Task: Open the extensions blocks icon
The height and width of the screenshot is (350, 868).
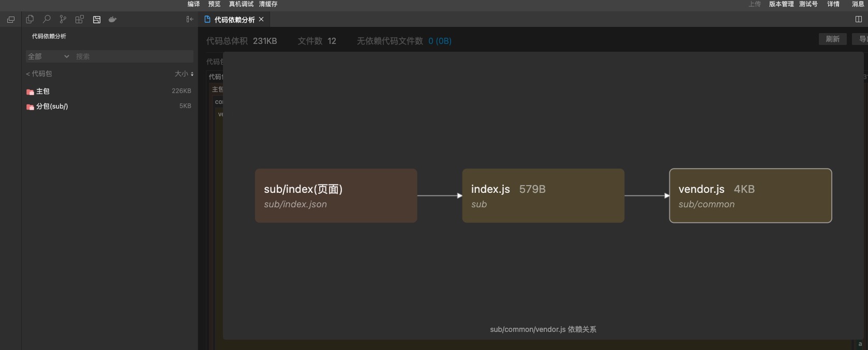Action: 79,19
